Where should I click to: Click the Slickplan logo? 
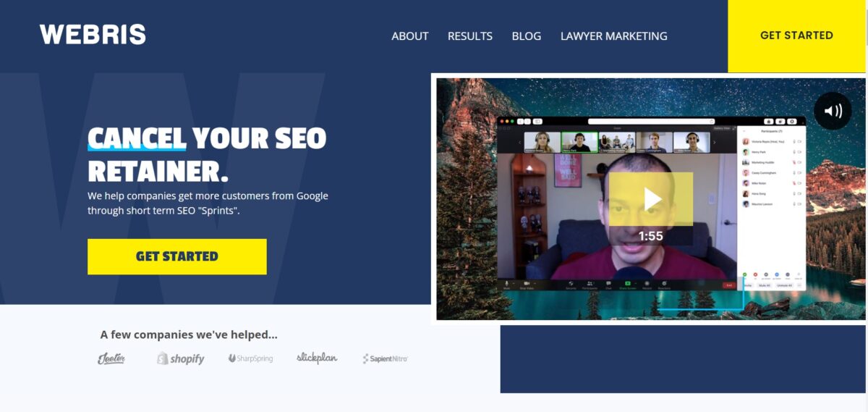pyautogui.click(x=317, y=358)
